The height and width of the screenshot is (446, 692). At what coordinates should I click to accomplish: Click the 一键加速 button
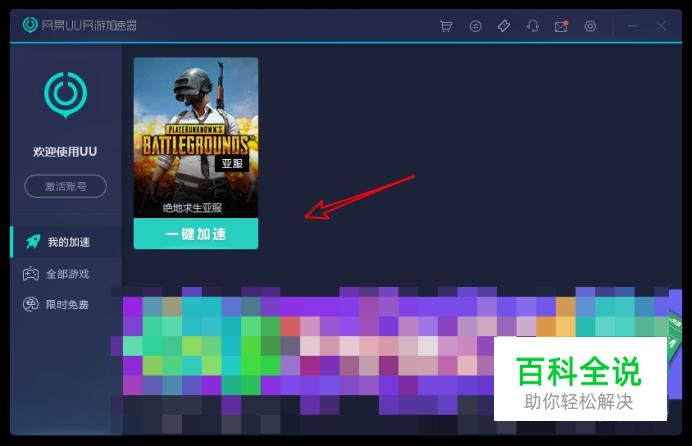click(196, 234)
